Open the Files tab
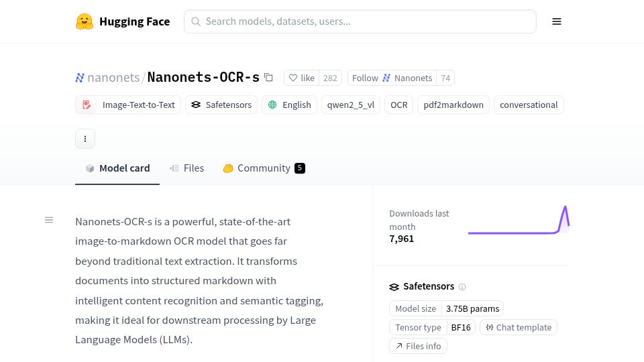The height and width of the screenshot is (362, 644). click(187, 168)
